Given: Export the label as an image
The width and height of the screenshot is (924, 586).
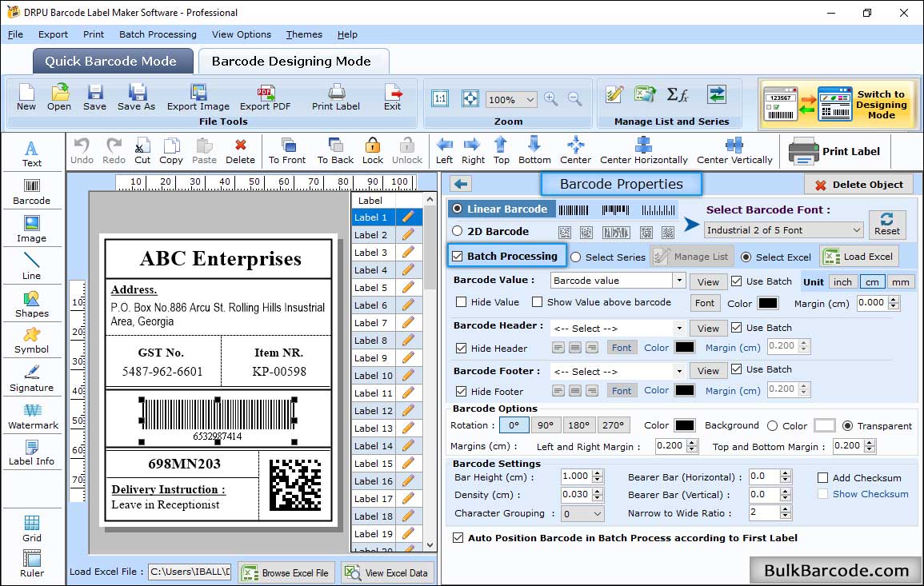Looking at the screenshot, I should coord(198,98).
